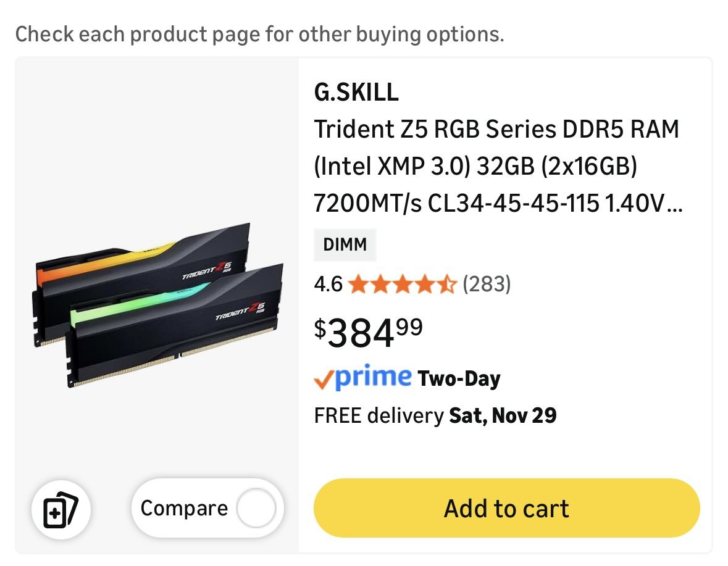Add the RAM kit to cart
728x566 pixels.
[506, 509]
